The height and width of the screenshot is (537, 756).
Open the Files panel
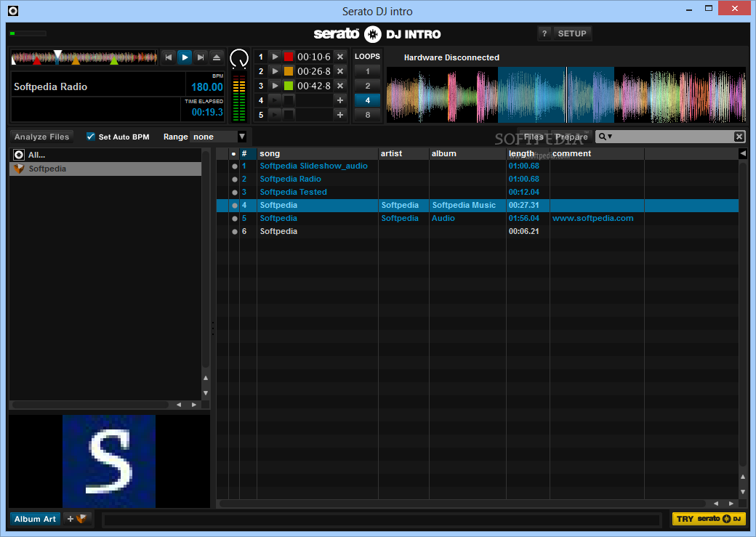click(534, 137)
